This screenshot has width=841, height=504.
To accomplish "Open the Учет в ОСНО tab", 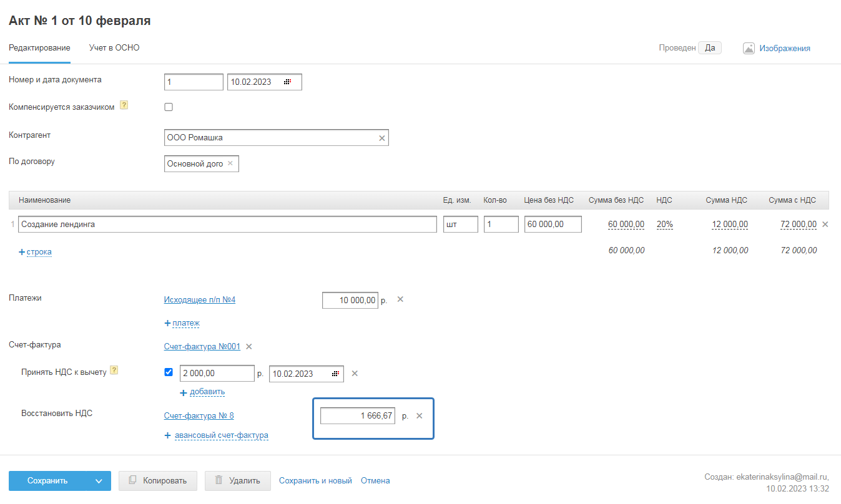I will [x=114, y=48].
